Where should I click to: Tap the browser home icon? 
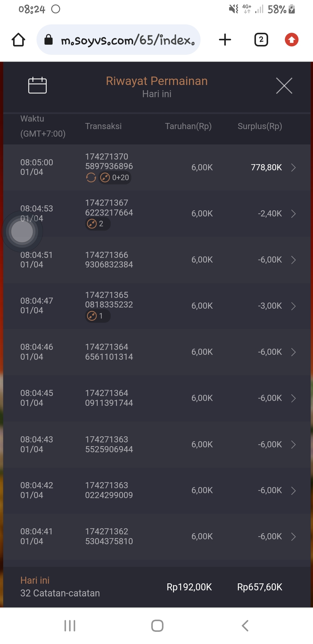click(x=18, y=40)
